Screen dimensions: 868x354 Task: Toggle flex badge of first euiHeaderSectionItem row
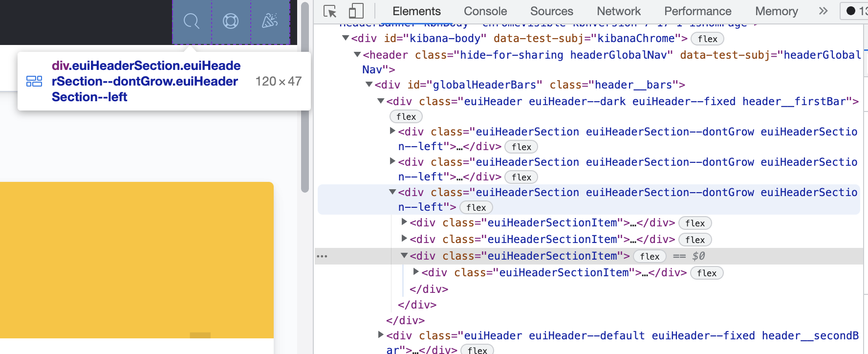point(695,223)
